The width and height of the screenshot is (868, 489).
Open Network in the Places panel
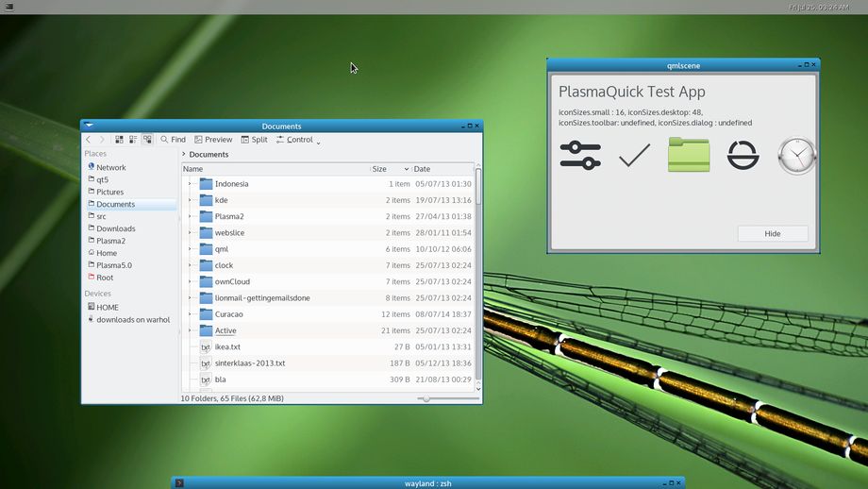point(110,167)
